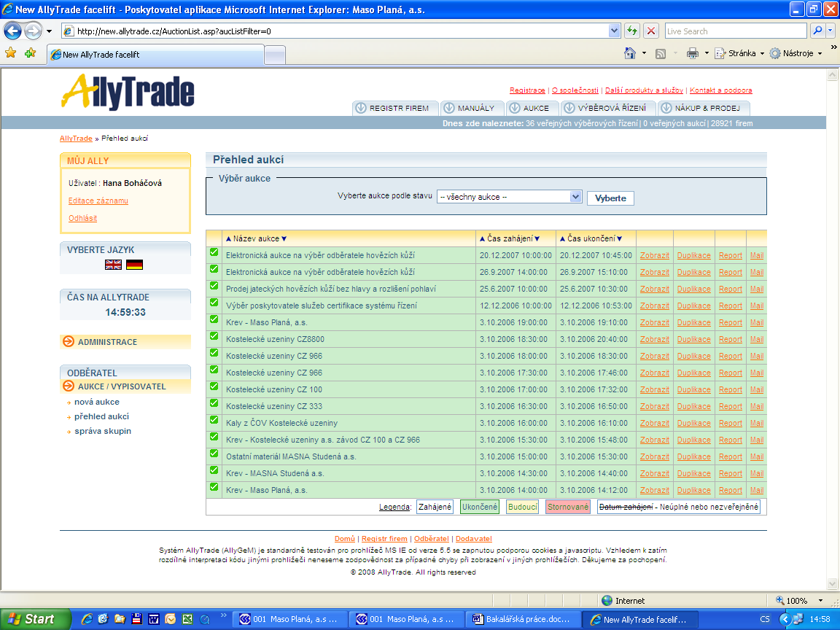Open the search provider options dropdown
Image resolution: width=840 pixels, height=630 pixels.
[831, 31]
